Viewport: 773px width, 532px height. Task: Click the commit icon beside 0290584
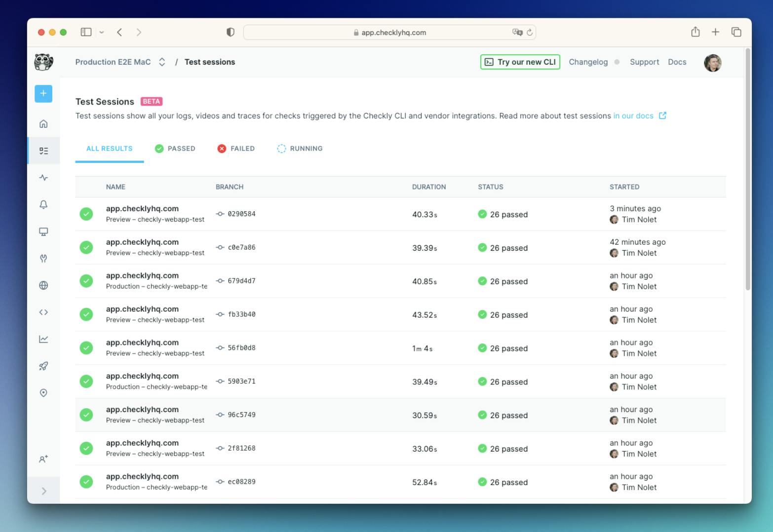pyautogui.click(x=220, y=214)
